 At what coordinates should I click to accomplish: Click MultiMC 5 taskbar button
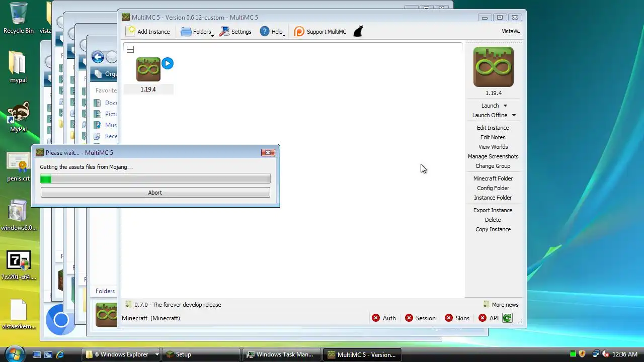pos(362,354)
